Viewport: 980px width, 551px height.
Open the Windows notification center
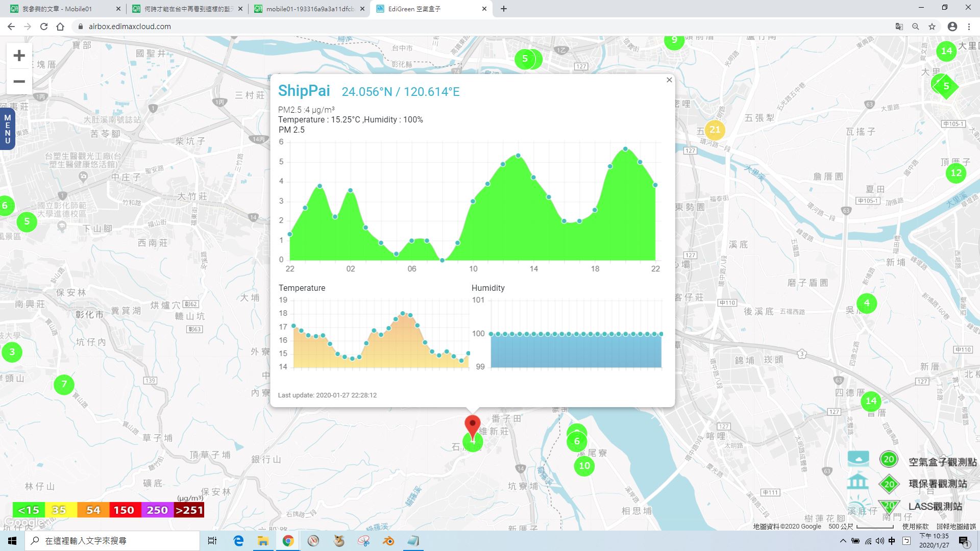coord(964,541)
